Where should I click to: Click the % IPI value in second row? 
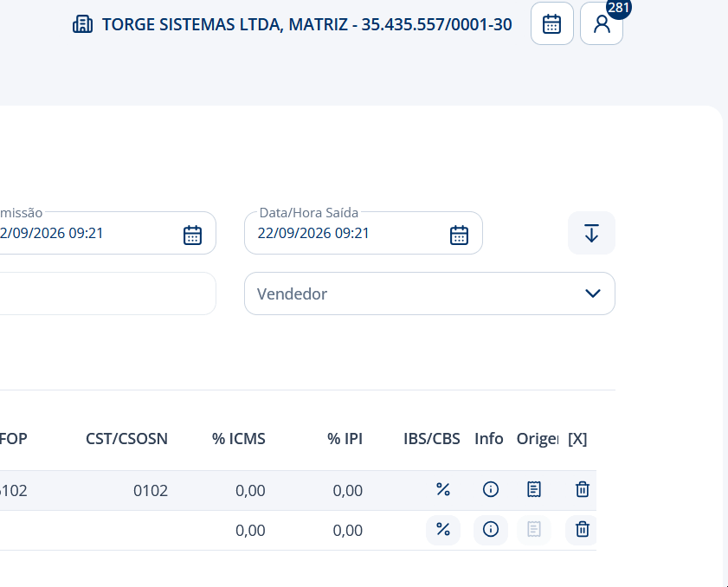coord(348,531)
